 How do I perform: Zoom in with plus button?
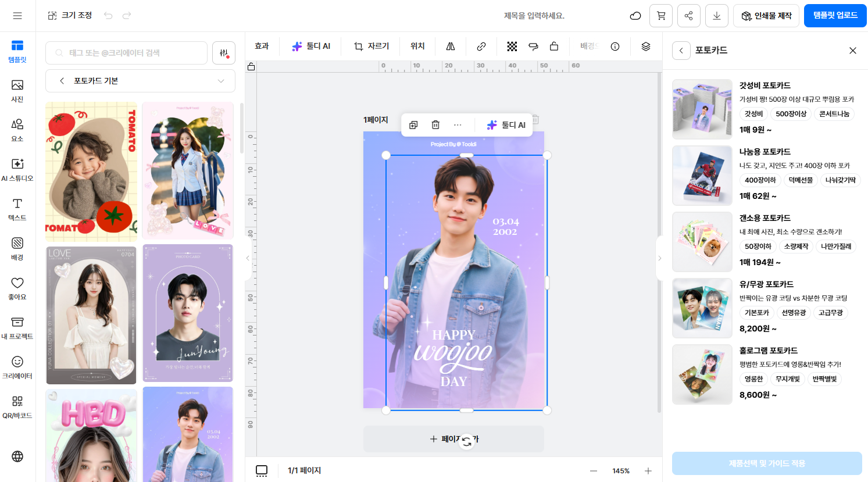[x=648, y=471]
